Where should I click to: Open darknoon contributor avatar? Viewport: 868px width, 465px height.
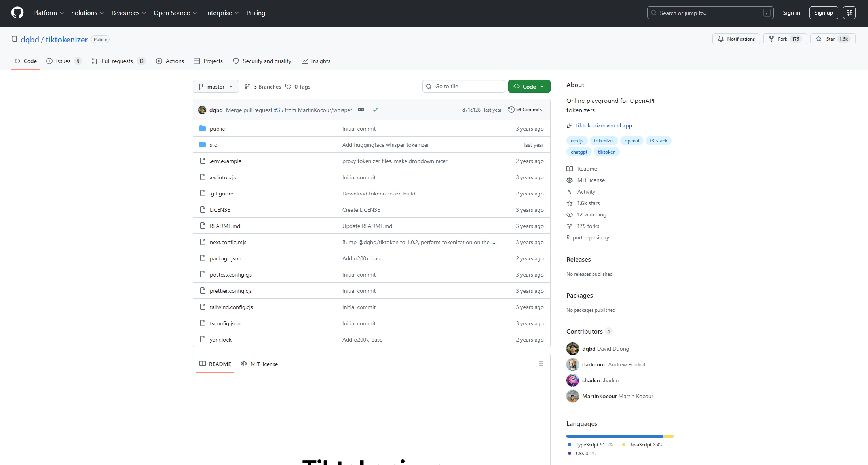coord(573,364)
